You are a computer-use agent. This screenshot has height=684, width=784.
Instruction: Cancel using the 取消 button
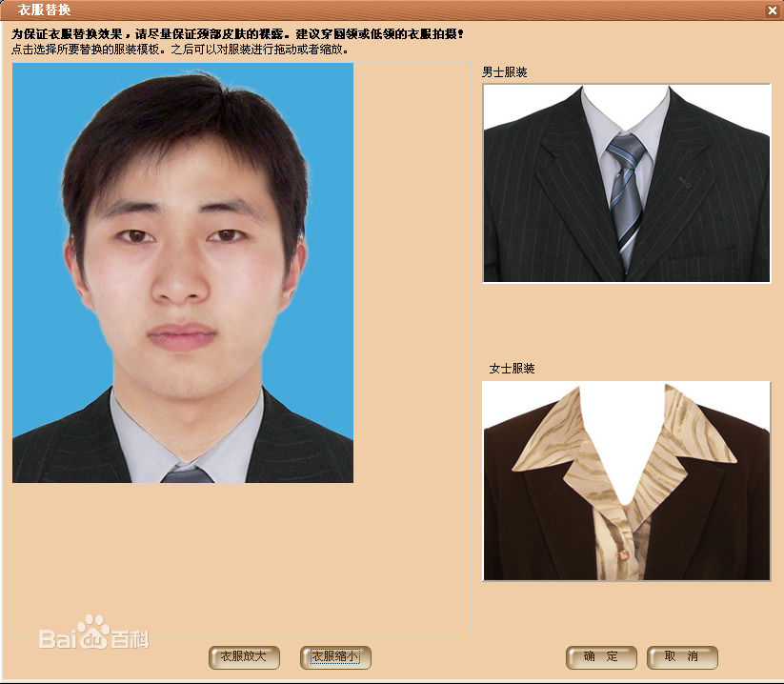click(681, 656)
